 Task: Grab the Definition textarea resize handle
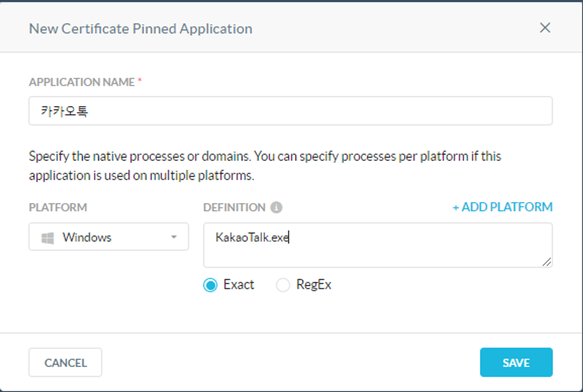547,262
